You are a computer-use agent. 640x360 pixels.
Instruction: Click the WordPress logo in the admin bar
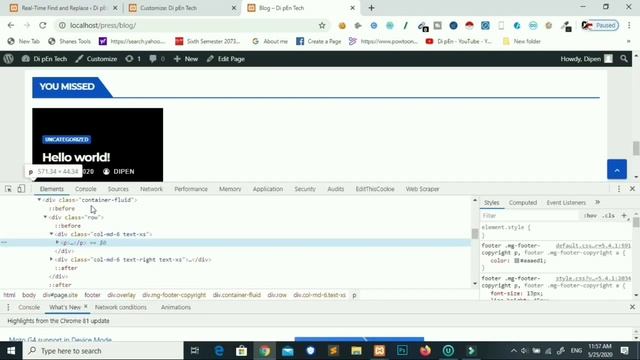pos(8,59)
